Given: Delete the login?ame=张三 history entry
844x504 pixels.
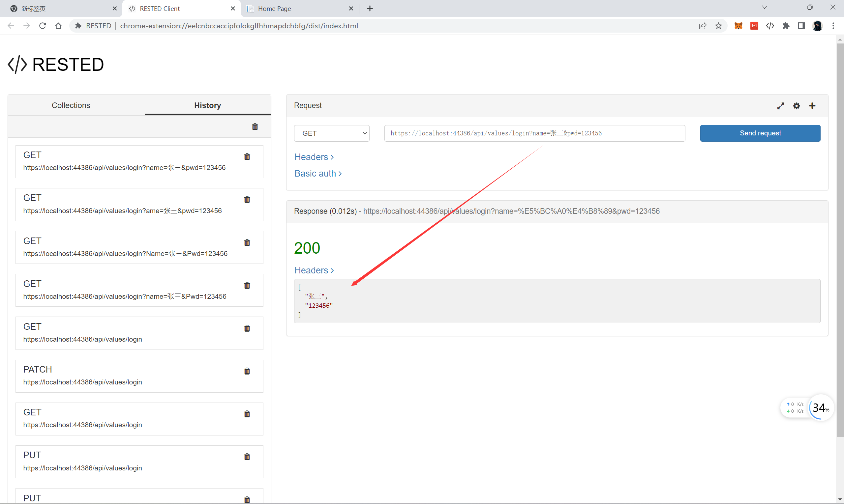Looking at the screenshot, I should click(247, 200).
